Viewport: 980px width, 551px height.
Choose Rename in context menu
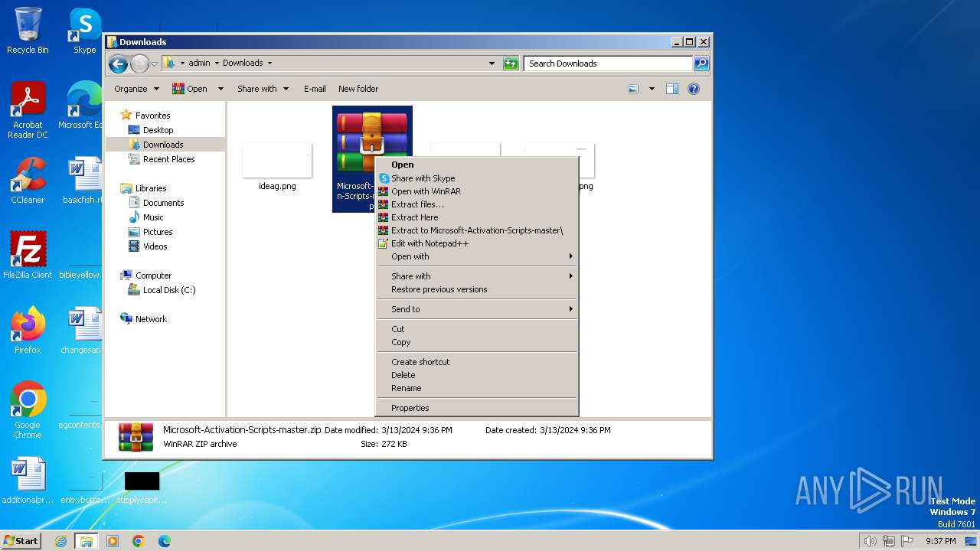476,388
